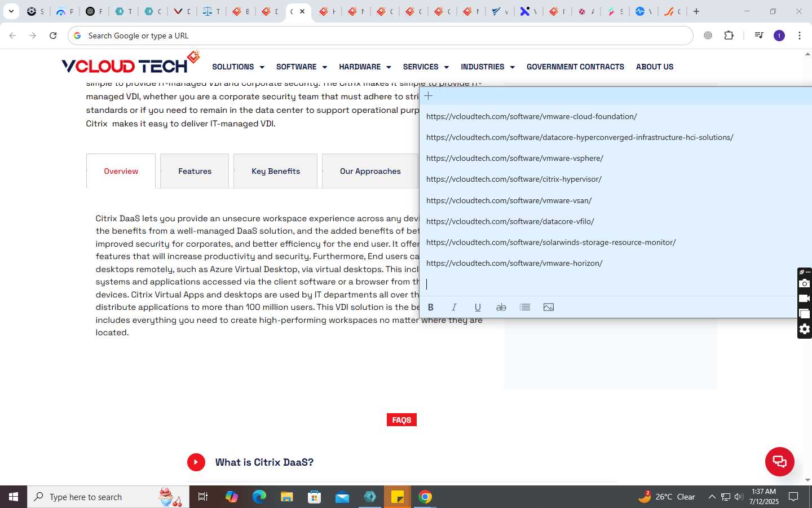Image resolution: width=812 pixels, height=508 pixels.
Task: Click the red FAQS label
Action: point(401,420)
